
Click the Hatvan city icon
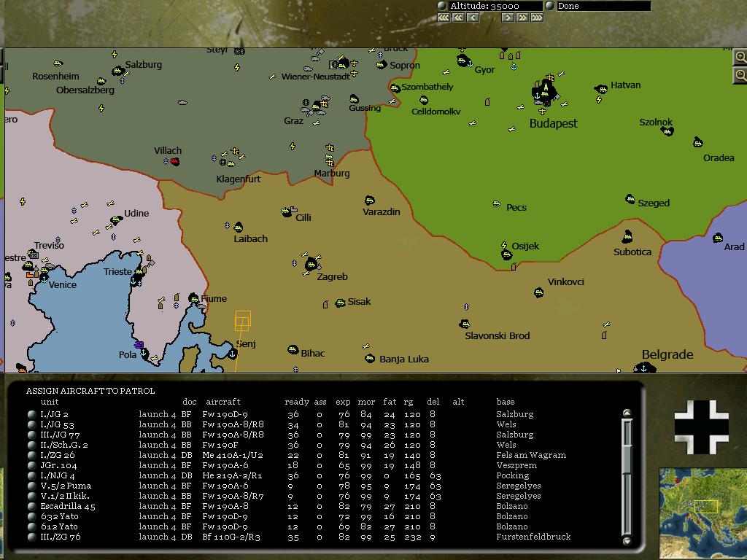coord(601,88)
